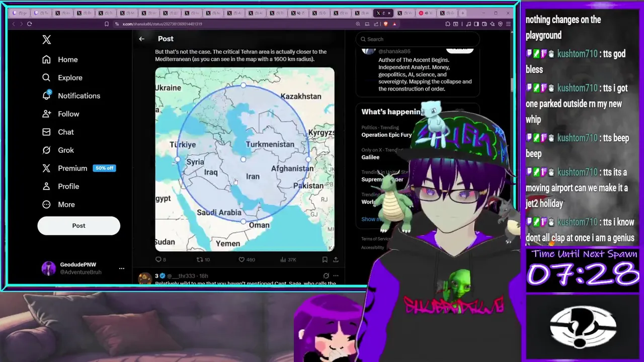Open the browser extensions puzzle icon
This screenshot has height=362, width=644.
[447, 24]
